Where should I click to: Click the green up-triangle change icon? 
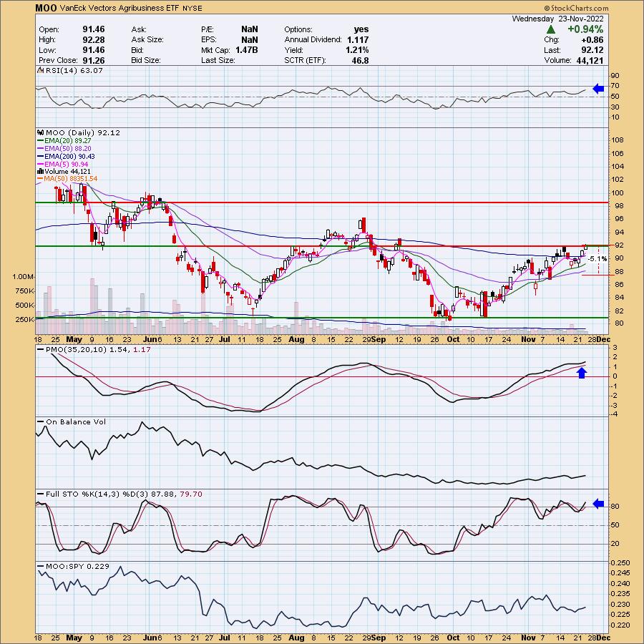coord(551,29)
